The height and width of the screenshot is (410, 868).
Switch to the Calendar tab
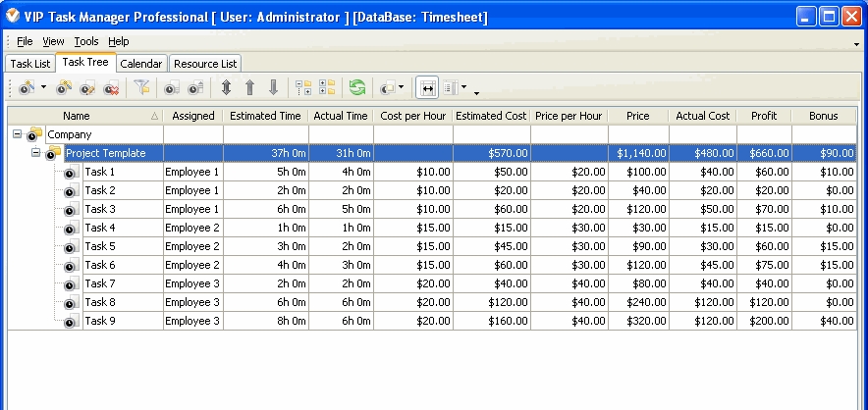[141, 64]
